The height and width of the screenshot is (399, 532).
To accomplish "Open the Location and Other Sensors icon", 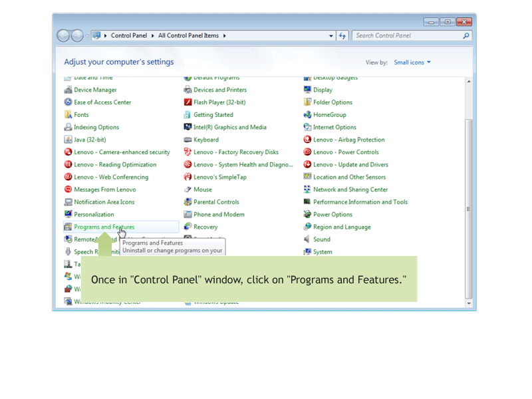I will [307, 177].
